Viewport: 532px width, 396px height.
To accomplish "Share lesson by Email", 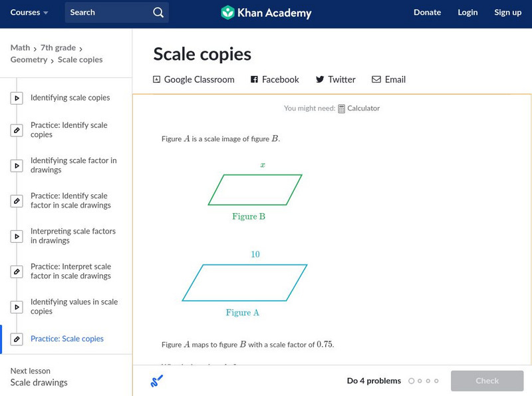I will (388, 79).
